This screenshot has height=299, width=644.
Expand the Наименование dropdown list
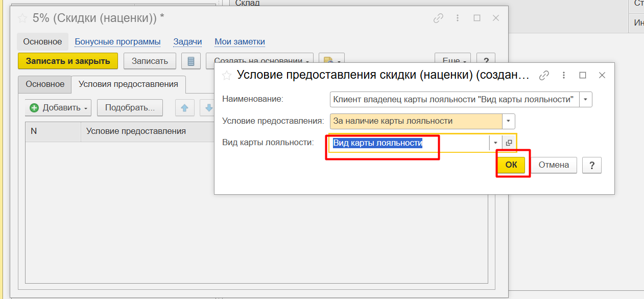point(585,99)
